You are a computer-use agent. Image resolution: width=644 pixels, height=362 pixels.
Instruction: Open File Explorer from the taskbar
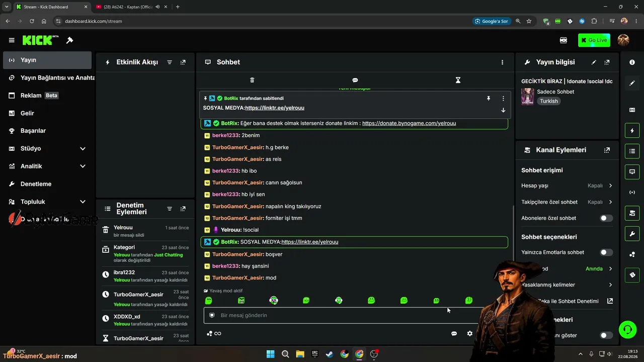300,354
